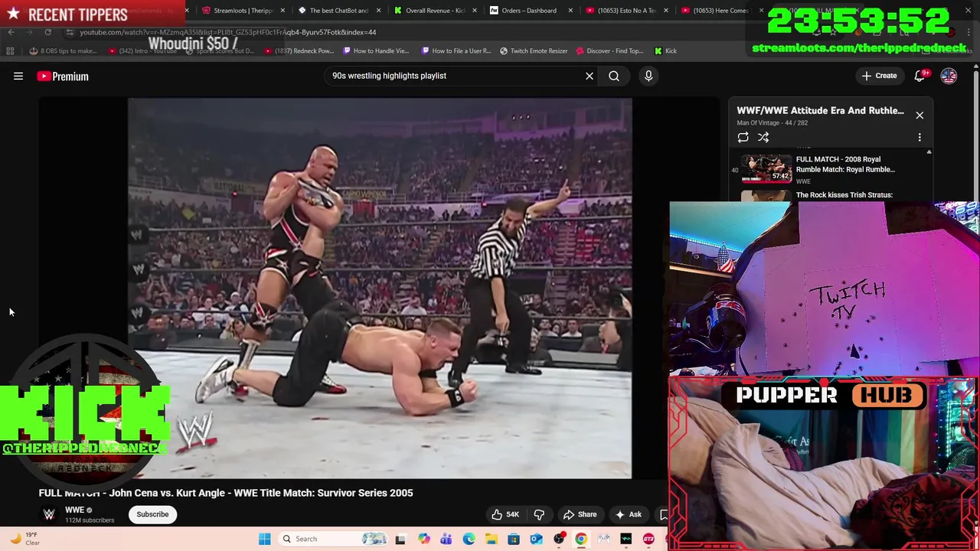Switch to the Overall Revenue - Kick tab

[x=434, y=11]
